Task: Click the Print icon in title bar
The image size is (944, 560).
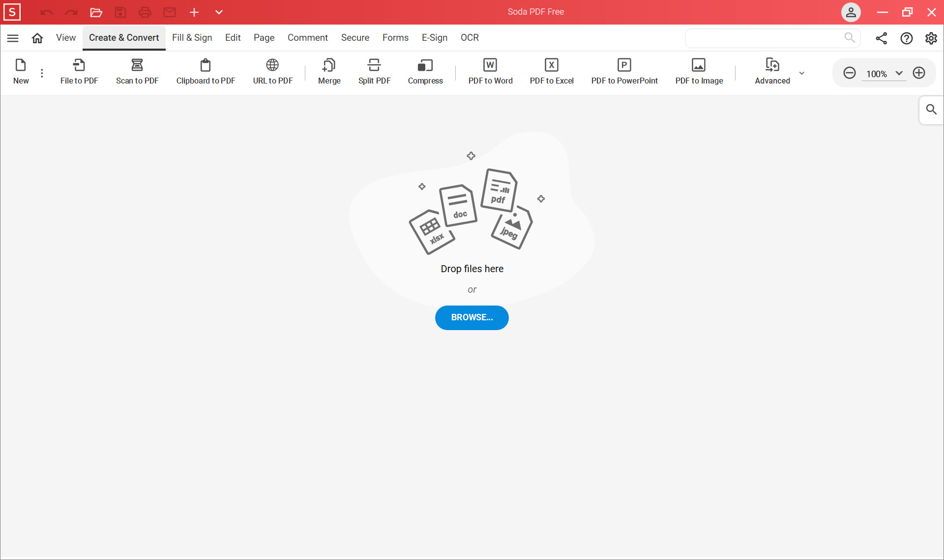Action: [x=145, y=12]
